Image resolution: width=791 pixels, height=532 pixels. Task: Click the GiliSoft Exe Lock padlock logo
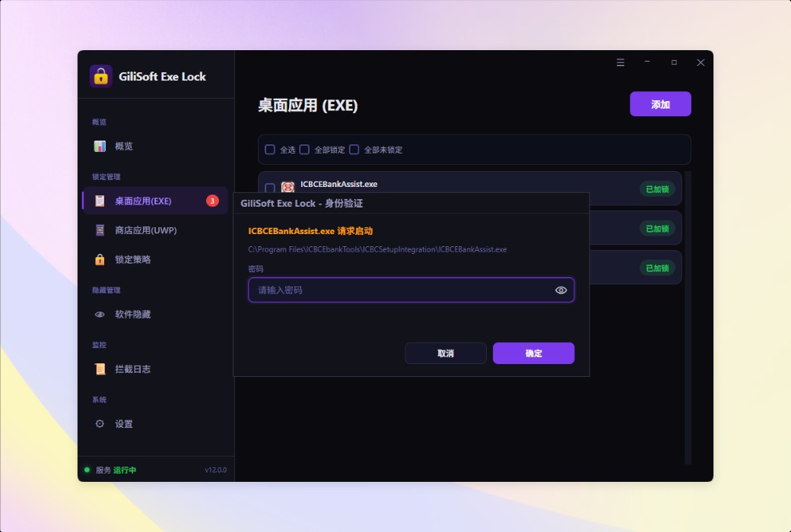101,77
